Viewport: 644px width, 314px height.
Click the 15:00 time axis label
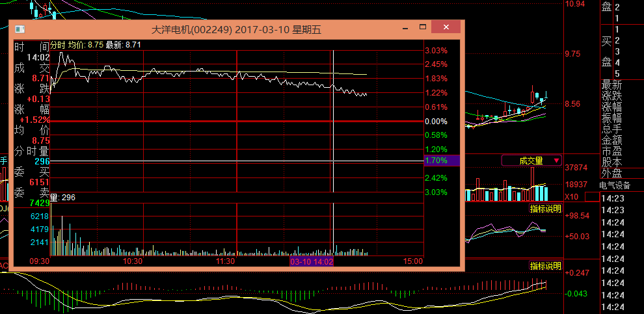pyautogui.click(x=413, y=261)
